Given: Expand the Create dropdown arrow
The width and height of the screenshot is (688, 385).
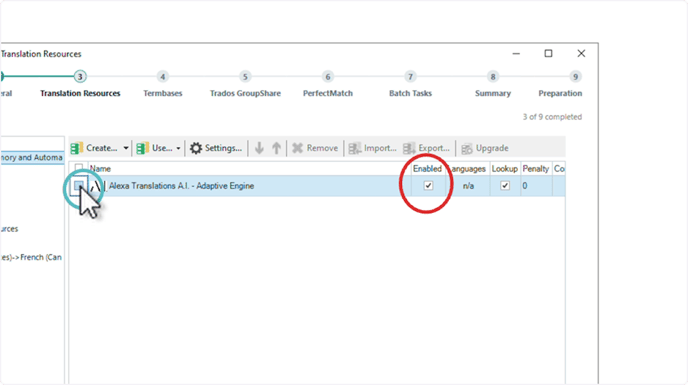Looking at the screenshot, I should coord(126,148).
